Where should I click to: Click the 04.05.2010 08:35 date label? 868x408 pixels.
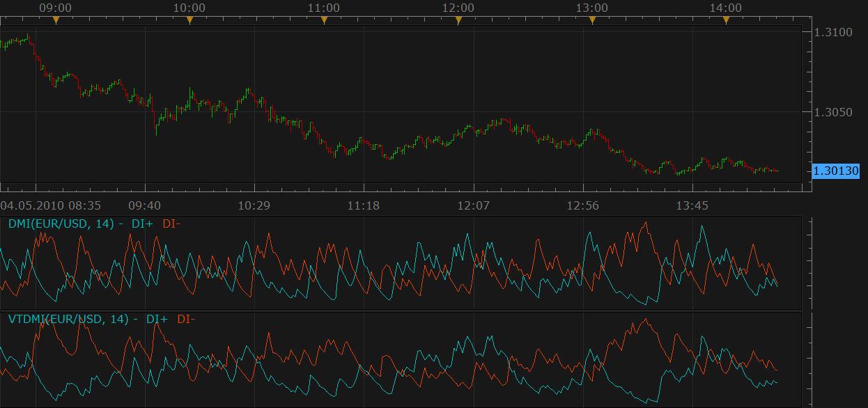pyautogui.click(x=51, y=205)
